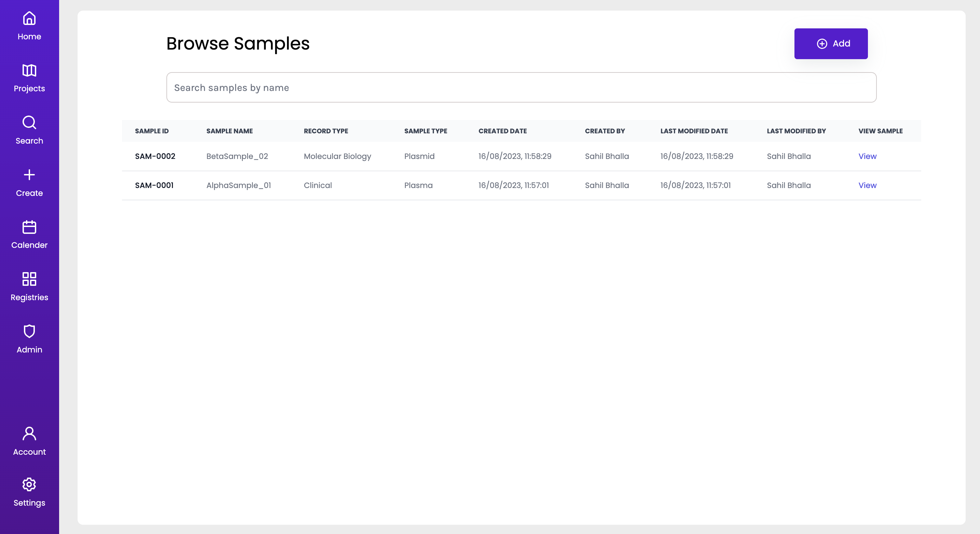Click Created By Sahil Bhalla in SAM-0002 row
The width and height of the screenshot is (980, 534).
point(607,157)
